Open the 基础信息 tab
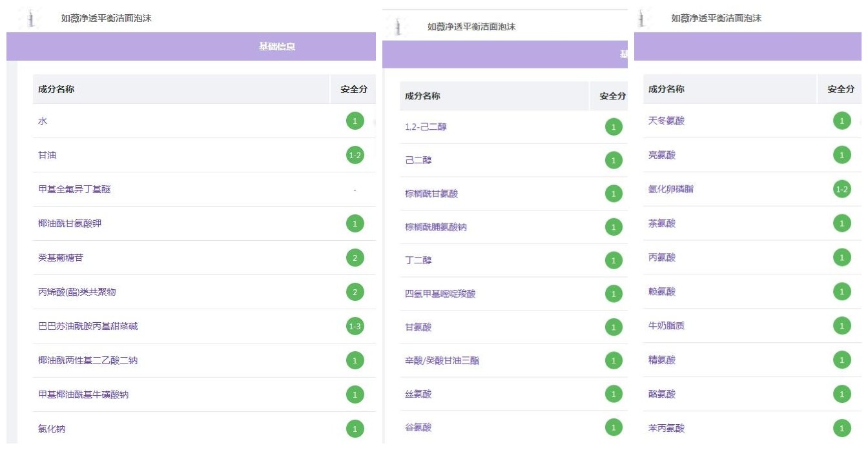This screenshot has height=450, width=868. click(x=277, y=46)
